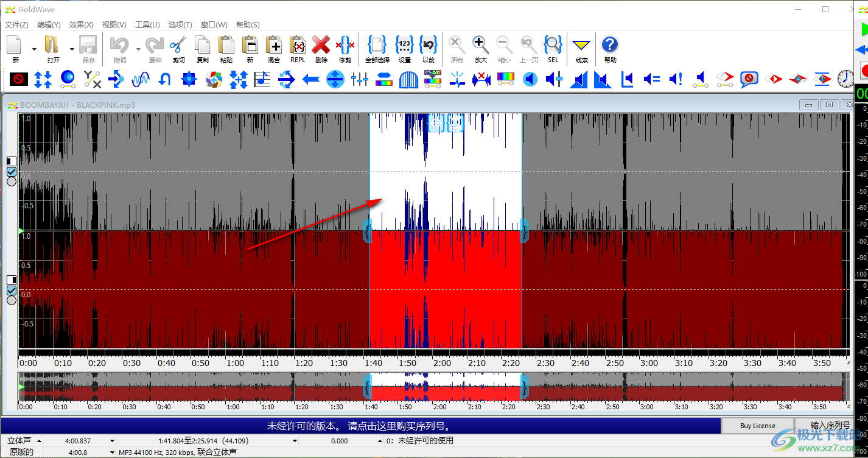
Task: Open the 工具(U) menu
Action: click(x=147, y=25)
